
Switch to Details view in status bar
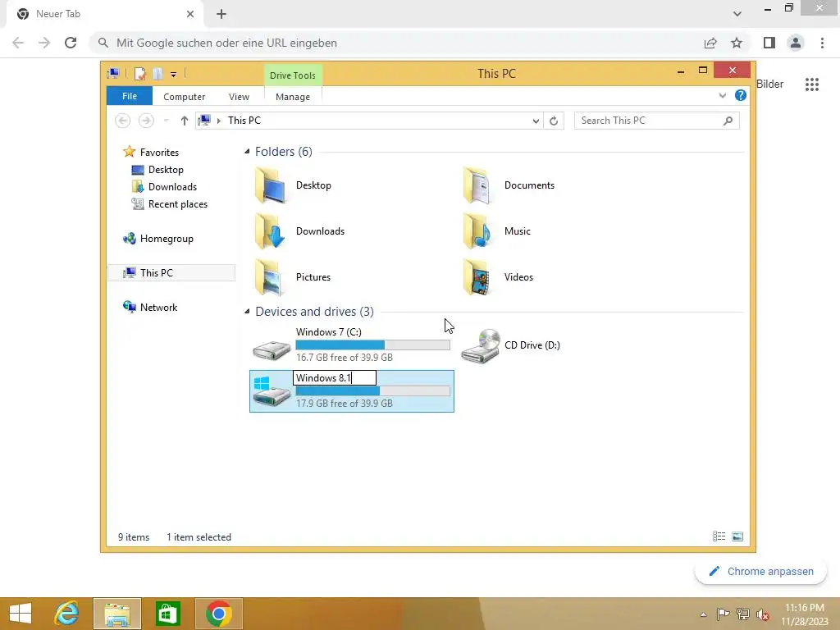click(719, 536)
